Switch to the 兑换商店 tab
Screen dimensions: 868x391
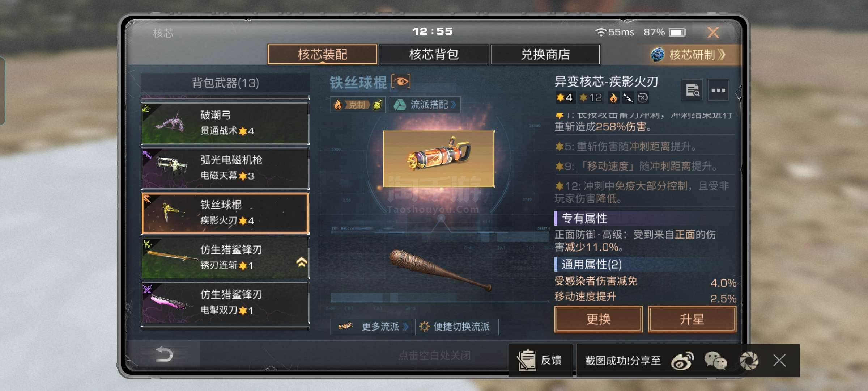545,54
